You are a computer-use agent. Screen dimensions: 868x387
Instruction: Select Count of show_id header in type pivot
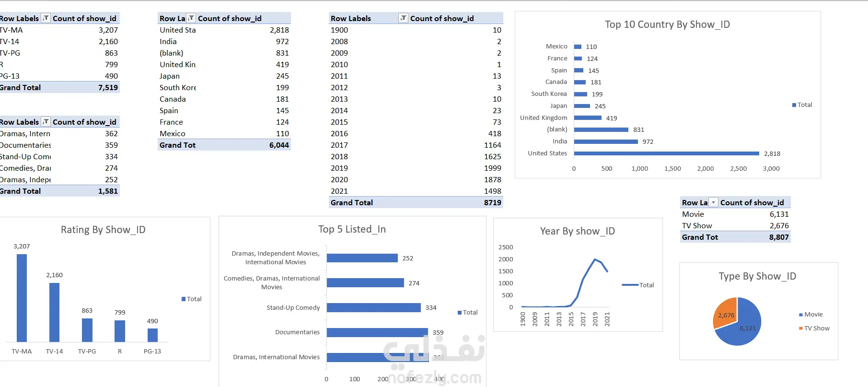[x=755, y=202]
